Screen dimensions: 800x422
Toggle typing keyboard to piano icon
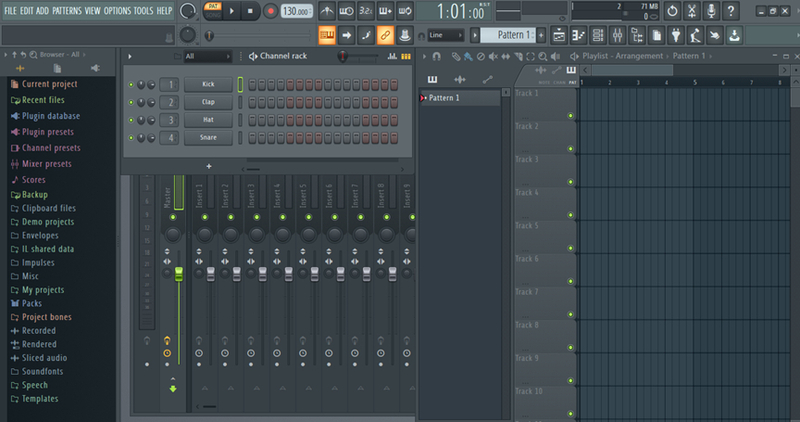point(327,35)
